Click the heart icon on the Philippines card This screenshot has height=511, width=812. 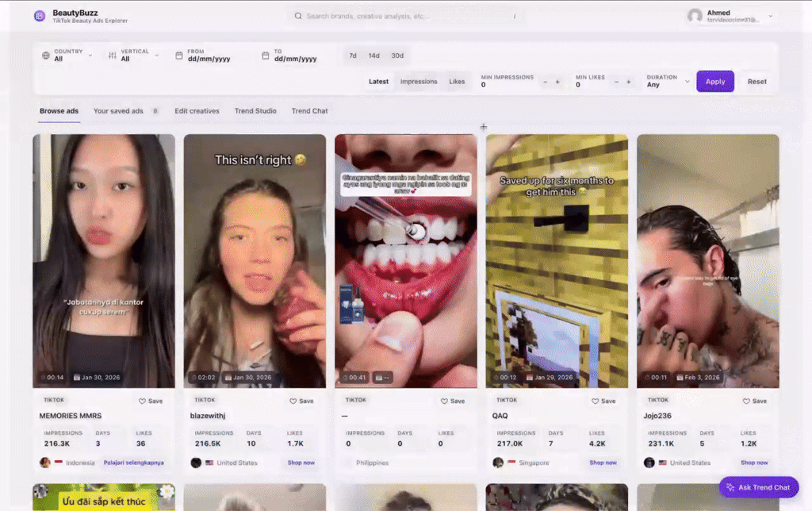444,401
